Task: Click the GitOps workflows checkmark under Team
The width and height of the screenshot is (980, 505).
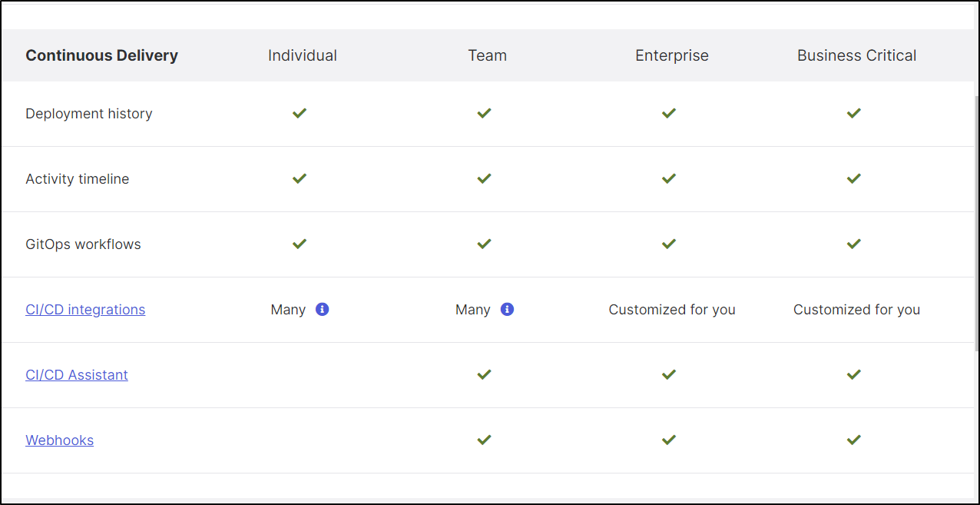Action: click(x=484, y=244)
